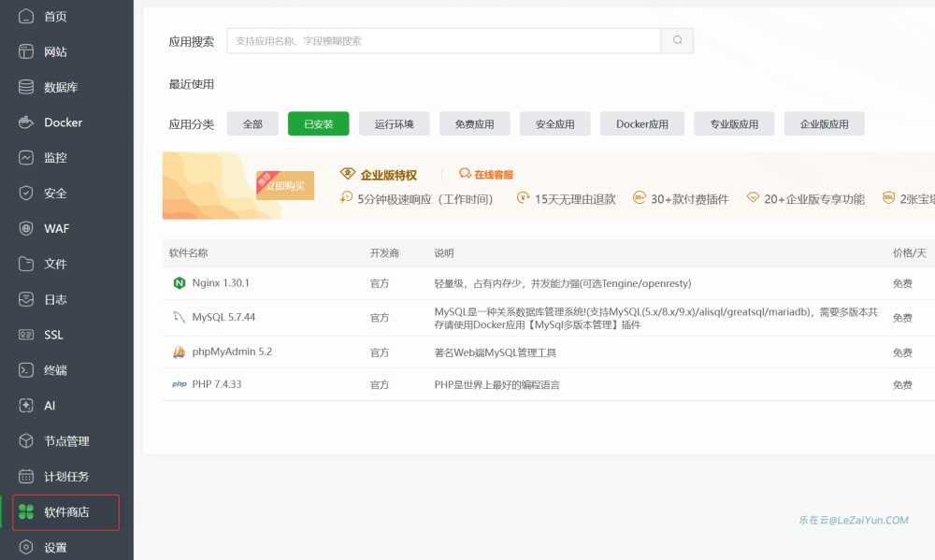Screen dimensions: 935x560
Task: Click the 最近使用 label
Action: [192, 84]
